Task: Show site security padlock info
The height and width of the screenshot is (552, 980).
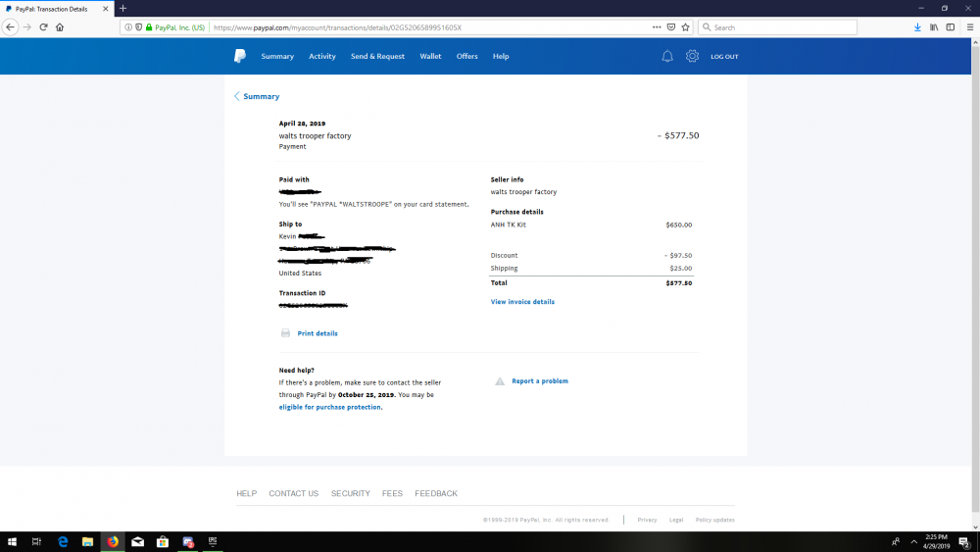Action: tap(149, 26)
